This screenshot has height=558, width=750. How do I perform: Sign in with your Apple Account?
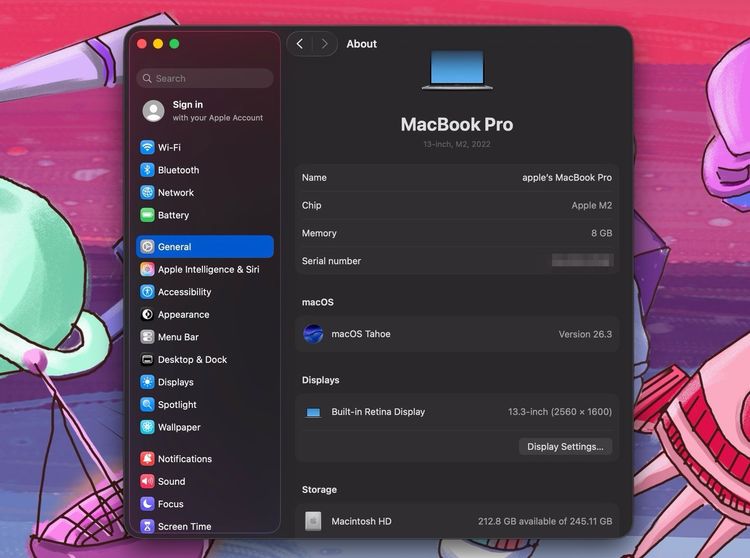tap(204, 111)
